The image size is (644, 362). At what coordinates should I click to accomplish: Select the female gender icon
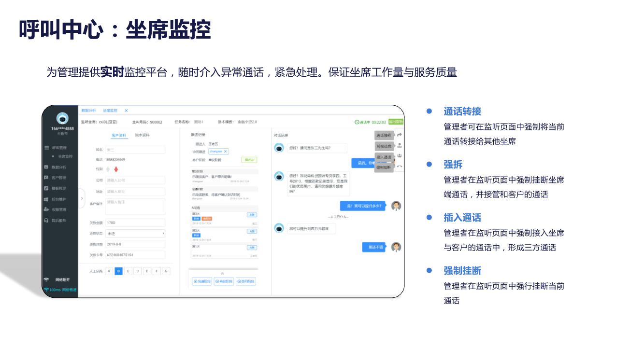pos(116,169)
